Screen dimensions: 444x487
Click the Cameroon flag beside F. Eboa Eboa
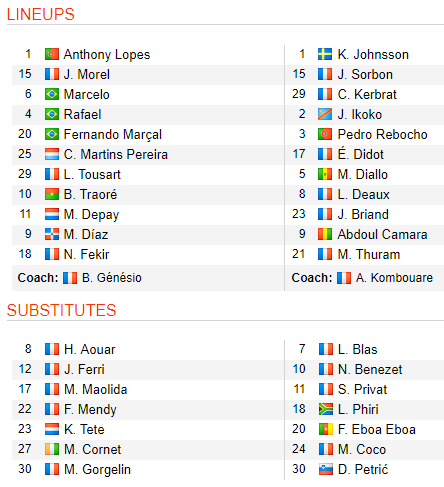(x=326, y=429)
